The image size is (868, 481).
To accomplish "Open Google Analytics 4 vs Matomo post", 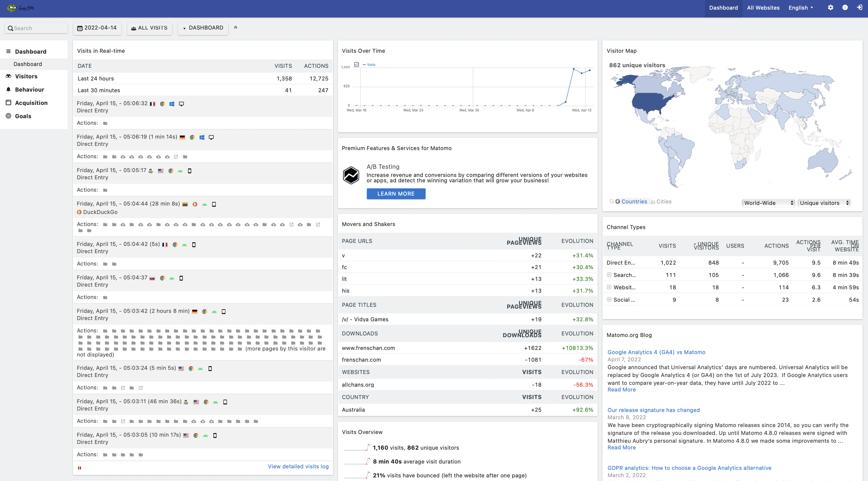I will [x=656, y=352].
